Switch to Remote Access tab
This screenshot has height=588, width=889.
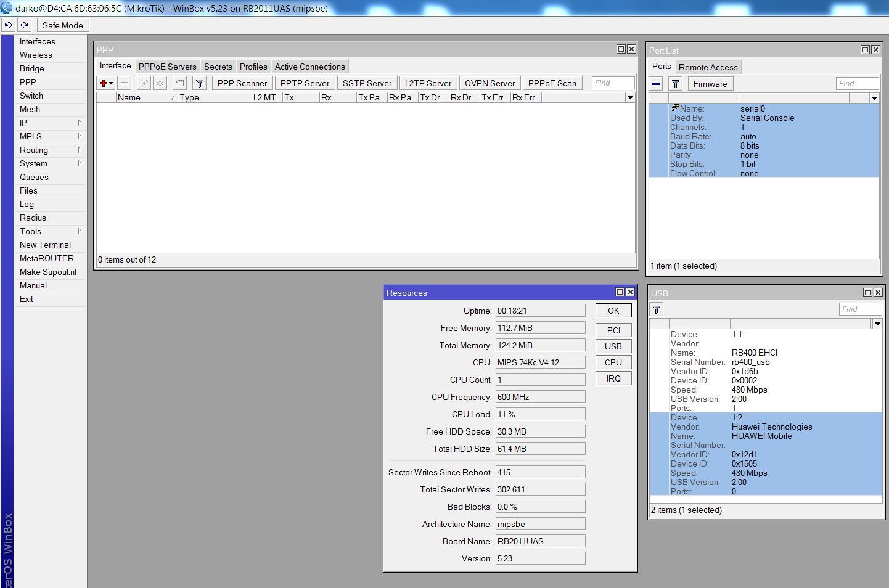coord(708,67)
